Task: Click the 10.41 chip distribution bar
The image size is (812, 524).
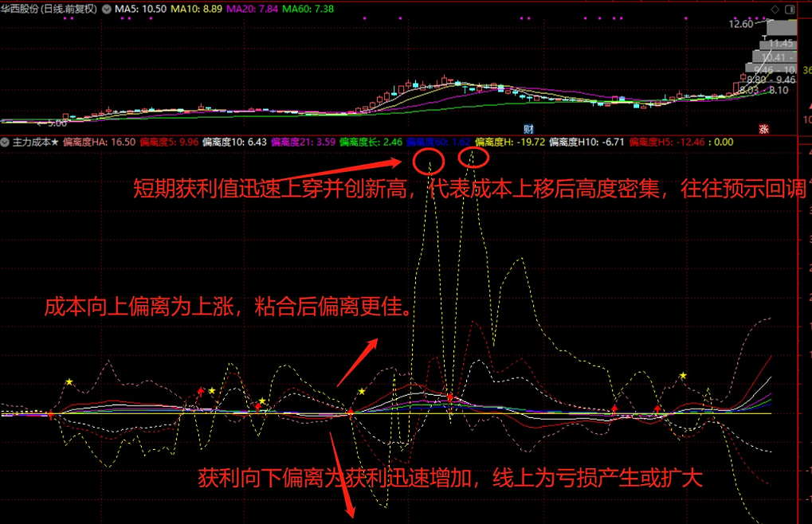Action: (x=775, y=57)
